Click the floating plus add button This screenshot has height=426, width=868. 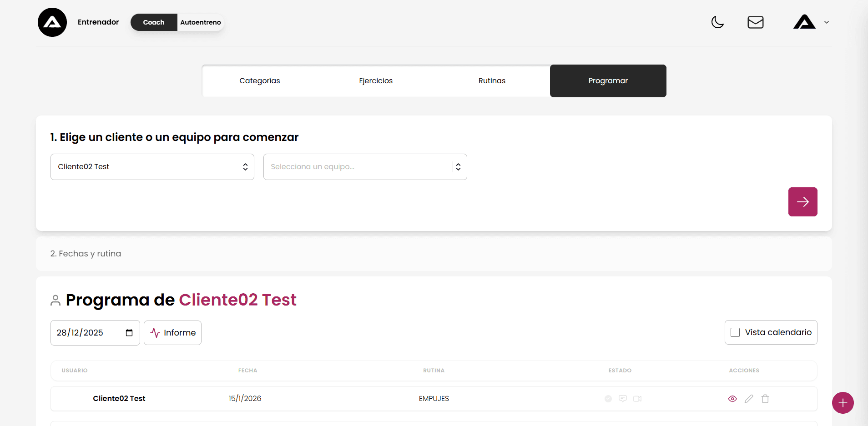pyautogui.click(x=843, y=403)
